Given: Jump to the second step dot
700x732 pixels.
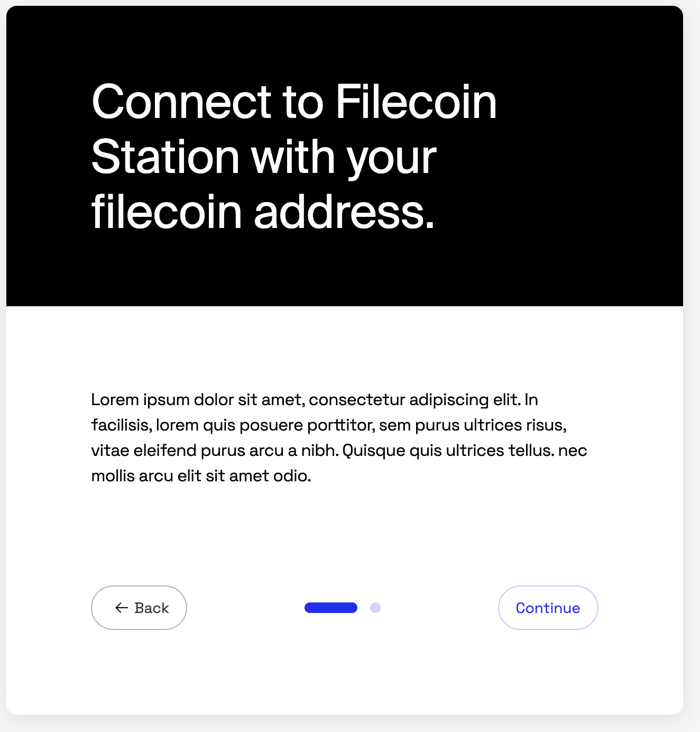Looking at the screenshot, I should 375,608.
